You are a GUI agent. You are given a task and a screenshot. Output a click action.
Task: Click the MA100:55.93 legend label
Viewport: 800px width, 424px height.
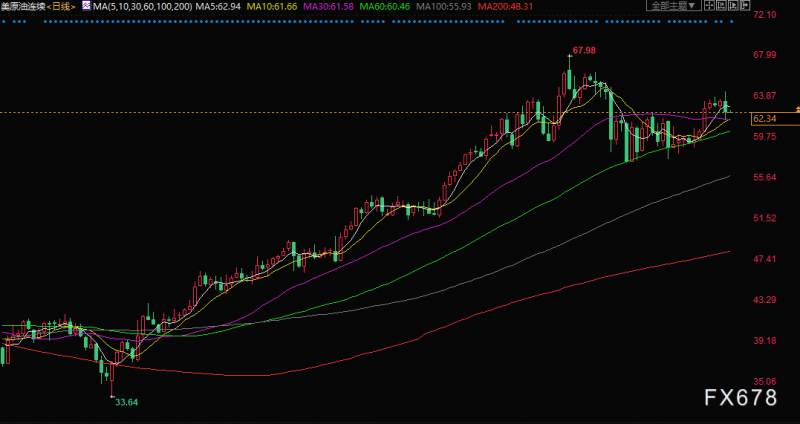444,7
